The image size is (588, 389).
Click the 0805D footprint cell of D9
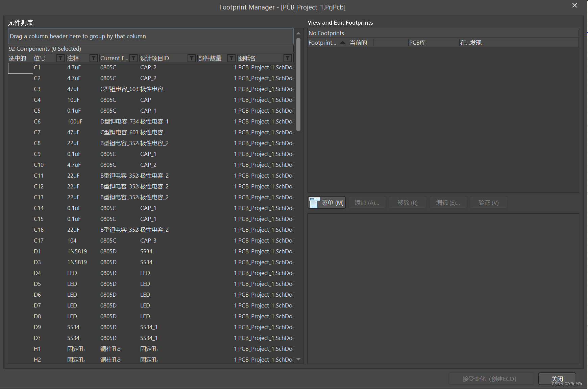click(x=108, y=327)
